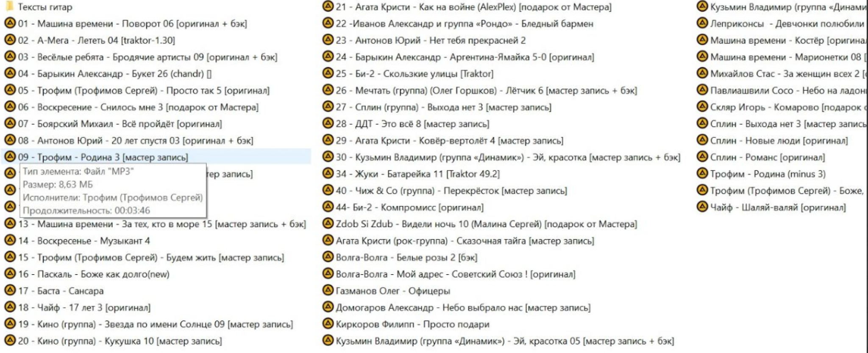Click the icon beside 02 - А-Мега - Лететь

coord(10,40)
